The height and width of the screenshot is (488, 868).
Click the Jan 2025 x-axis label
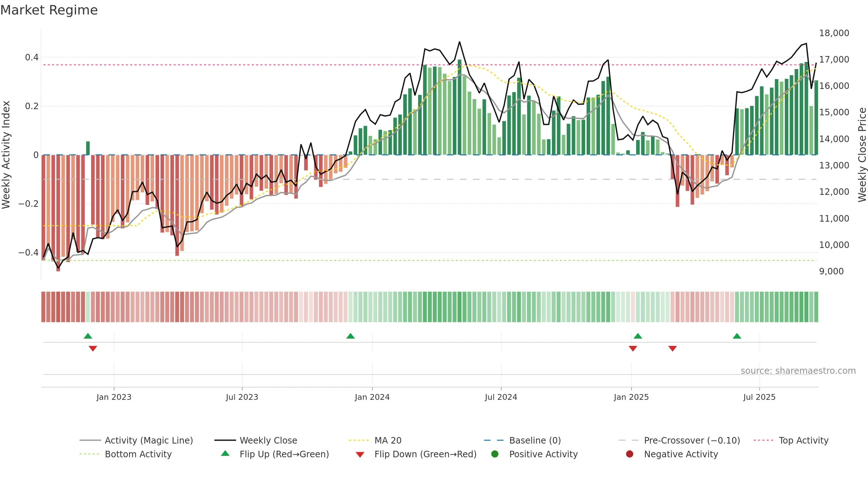tap(631, 397)
